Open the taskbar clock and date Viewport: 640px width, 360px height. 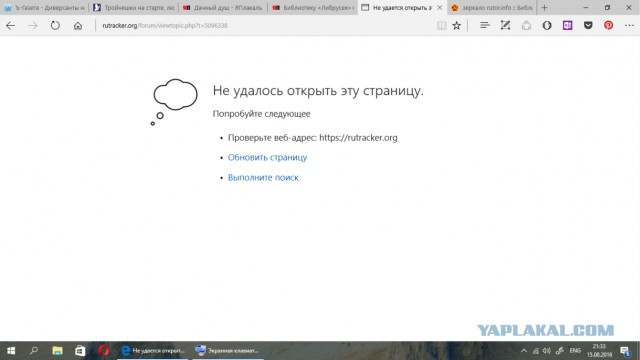tap(599, 351)
